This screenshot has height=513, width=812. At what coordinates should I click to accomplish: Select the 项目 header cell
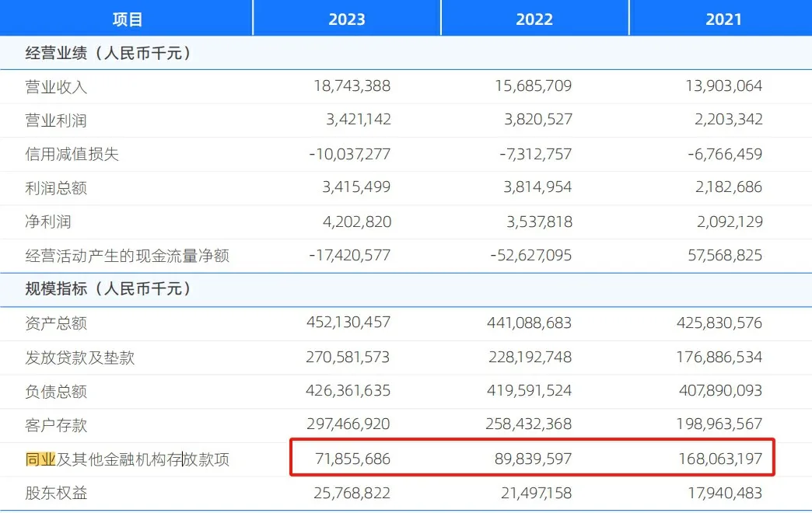(x=128, y=19)
